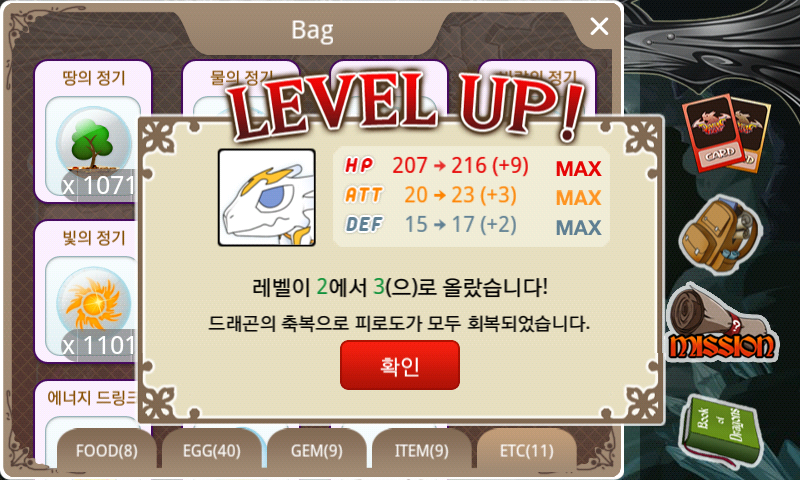Open the dragon Card collection icon
The height and width of the screenshot is (480, 800).
point(727,134)
